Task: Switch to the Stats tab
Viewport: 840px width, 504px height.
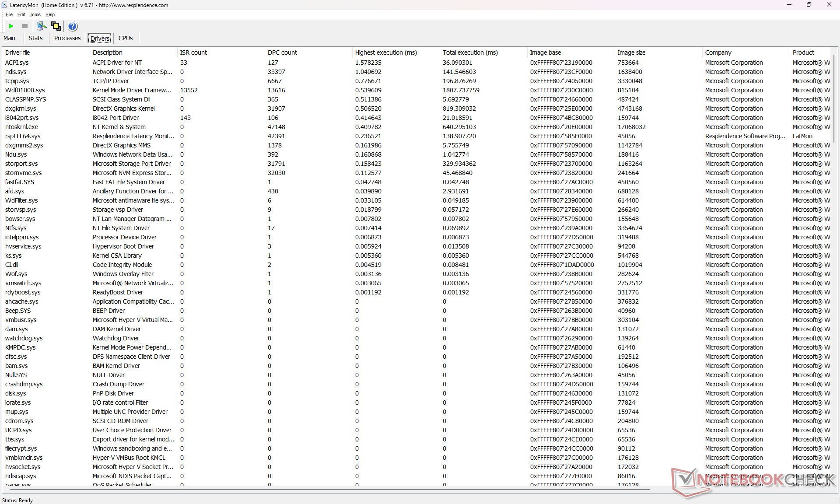Action: click(x=35, y=38)
